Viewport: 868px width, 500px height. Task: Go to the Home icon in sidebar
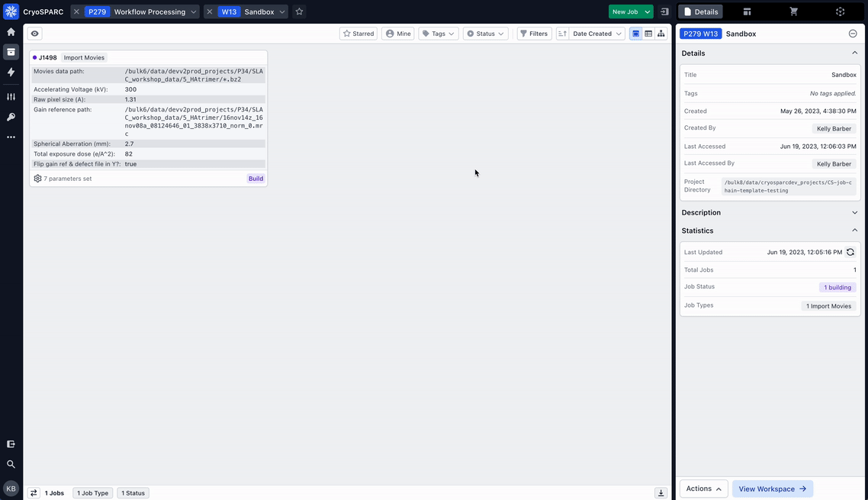pyautogui.click(x=11, y=32)
